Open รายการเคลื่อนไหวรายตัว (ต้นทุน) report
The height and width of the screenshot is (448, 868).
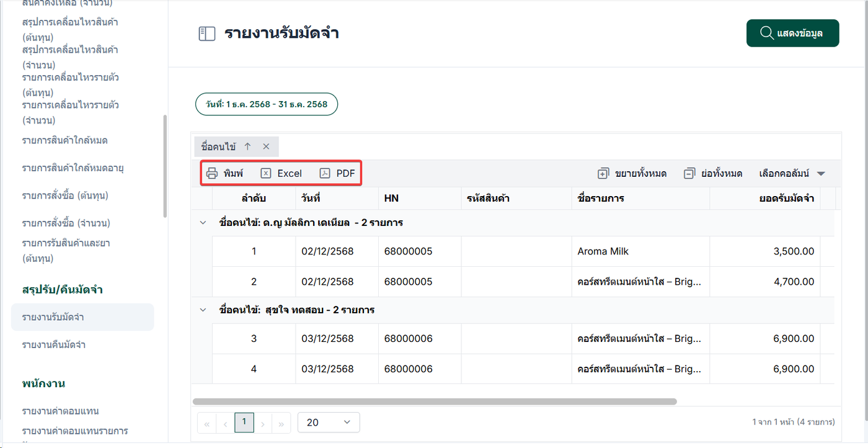point(71,85)
